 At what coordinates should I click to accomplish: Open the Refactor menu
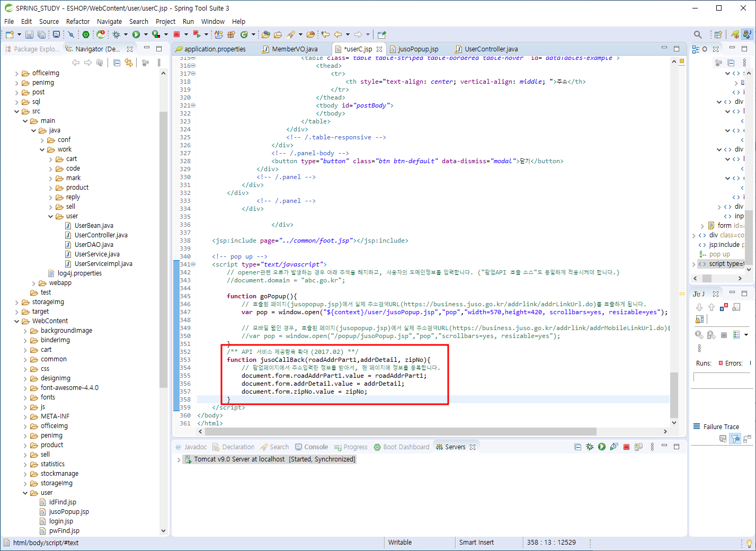[78, 21]
